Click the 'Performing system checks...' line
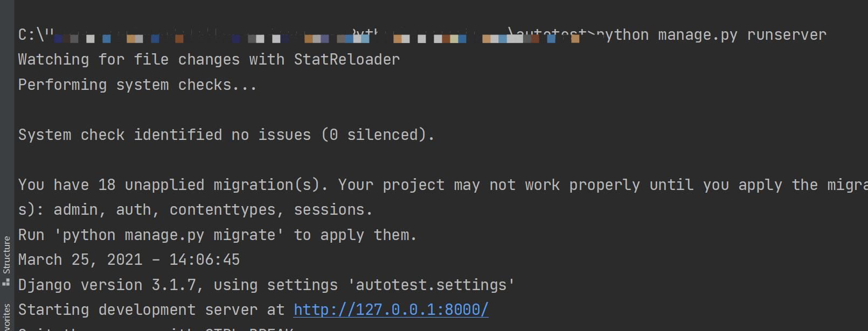868x331 pixels. 137,85
